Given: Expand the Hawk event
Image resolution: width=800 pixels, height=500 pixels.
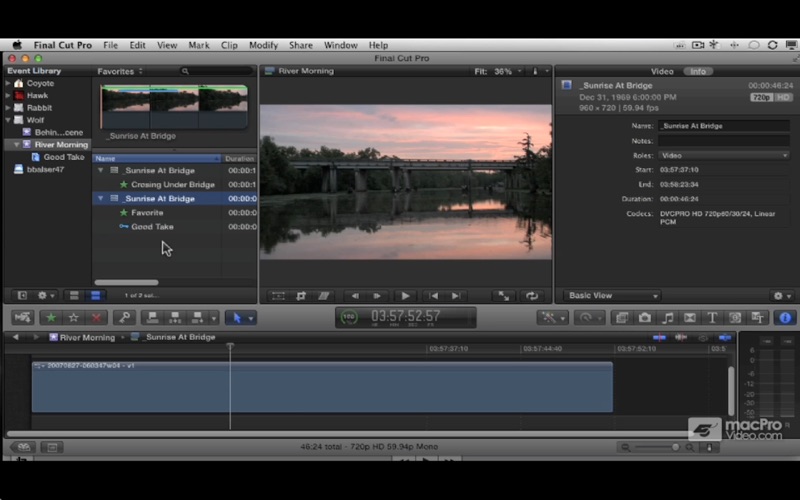Looking at the screenshot, I should (8, 95).
